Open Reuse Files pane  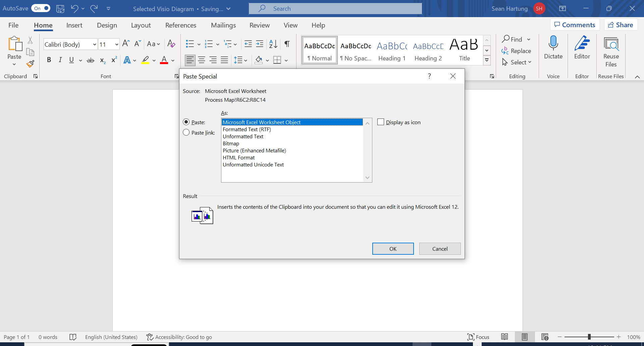coord(611,52)
